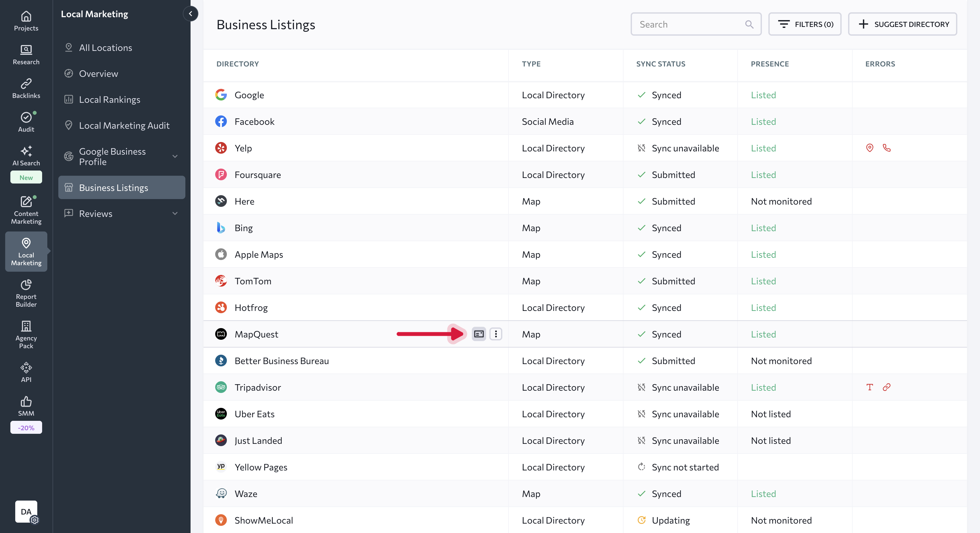
Task: Click Not monitored in Here row
Action: click(781, 201)
